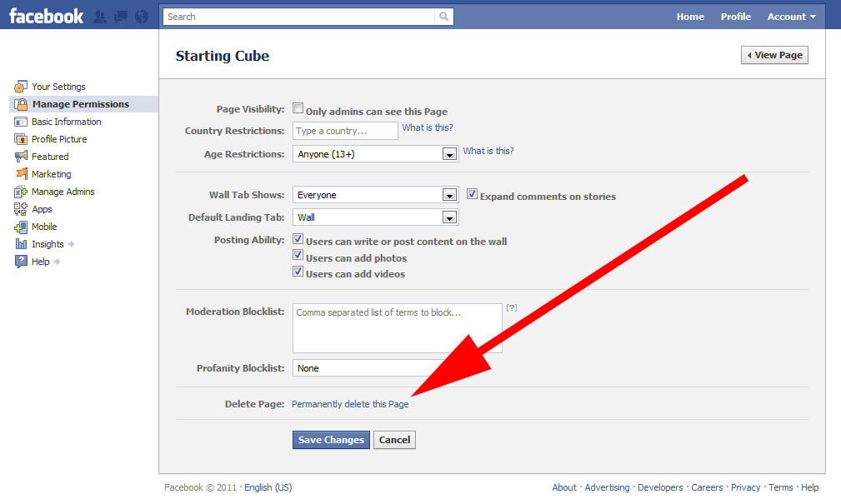Click the search magnifier icon
The height and width of the screenshot is (504, 841).
[444, 17]
